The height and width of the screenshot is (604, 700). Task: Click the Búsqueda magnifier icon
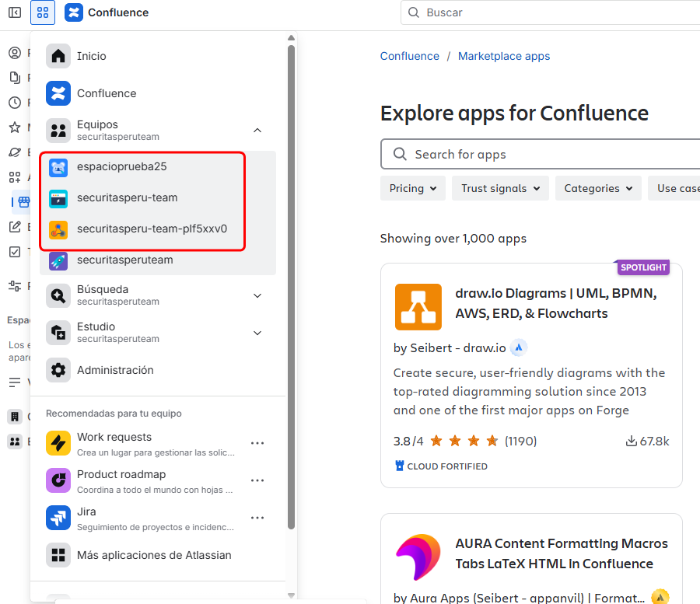point(58,295)
